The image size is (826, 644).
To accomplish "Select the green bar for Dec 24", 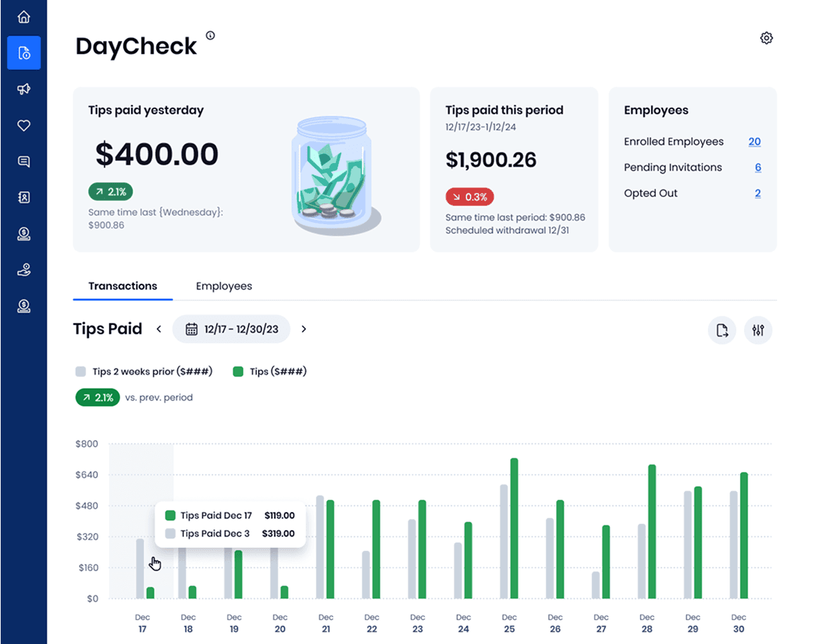I will point(469,560).
